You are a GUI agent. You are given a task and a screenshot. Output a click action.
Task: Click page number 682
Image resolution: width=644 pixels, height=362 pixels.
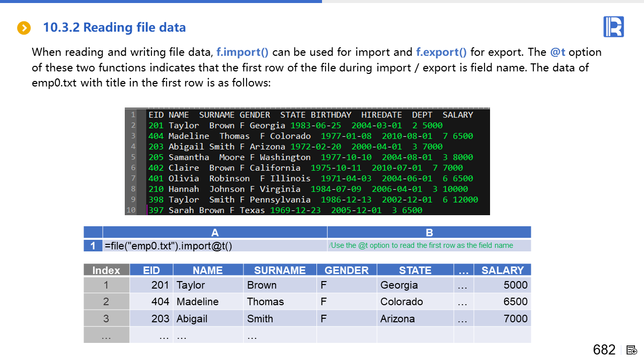[x=604, y=350]
